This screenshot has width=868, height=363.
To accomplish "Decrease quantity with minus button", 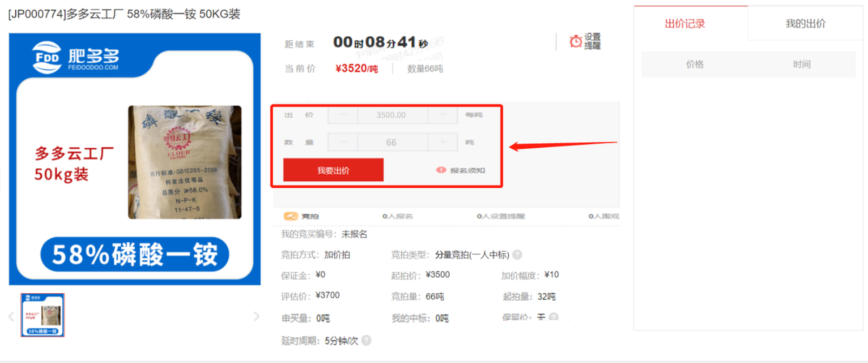I will coord(343,142).
